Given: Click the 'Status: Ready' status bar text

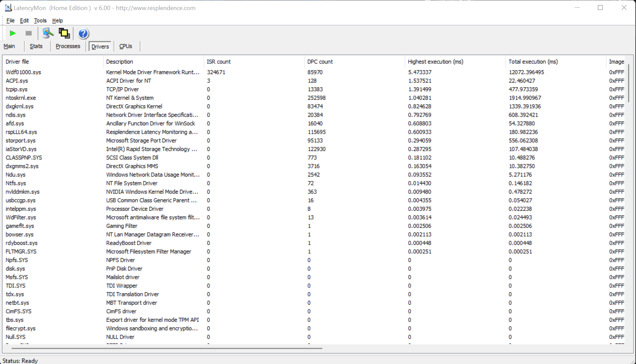Looking at the screenshot, I should coord(20,361).
